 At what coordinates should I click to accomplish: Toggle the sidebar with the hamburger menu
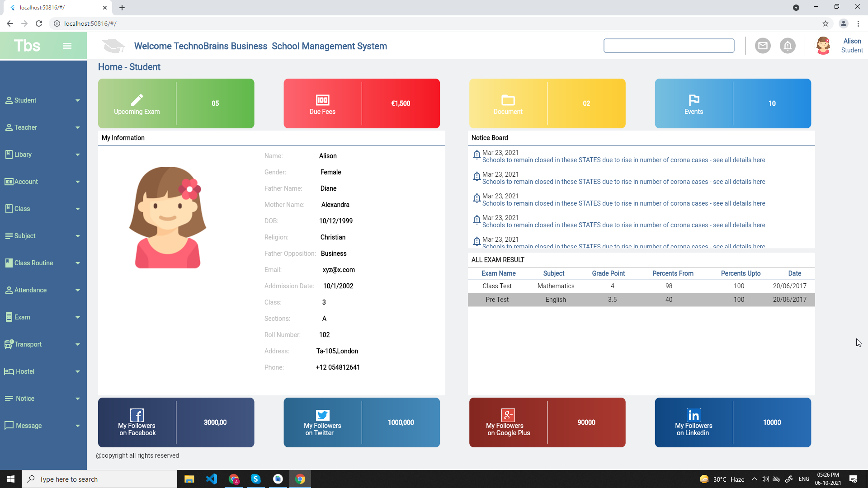(x=67, y=46)
